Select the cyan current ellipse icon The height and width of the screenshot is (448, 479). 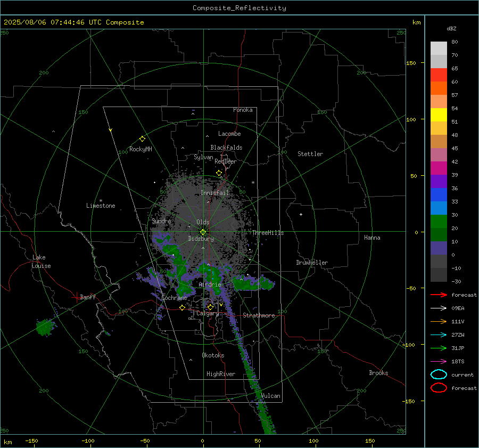(439, 374)
